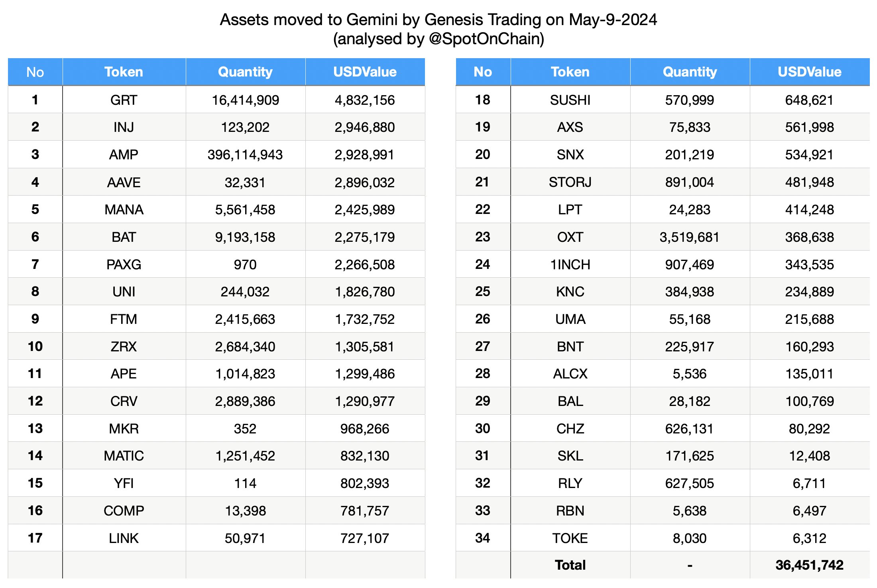Screen dimensions: 877x588
Task: Click the Token header in left table
Action: [124, 72]
